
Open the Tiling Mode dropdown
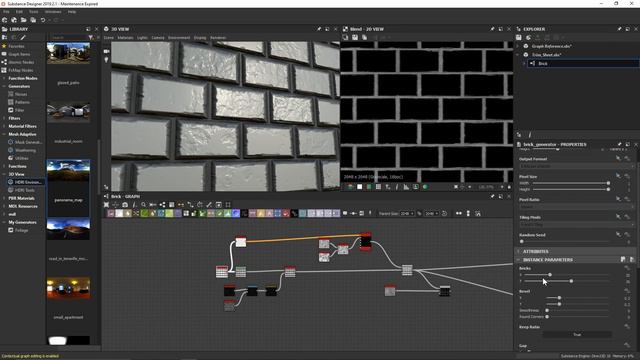[x=576, y=225]
